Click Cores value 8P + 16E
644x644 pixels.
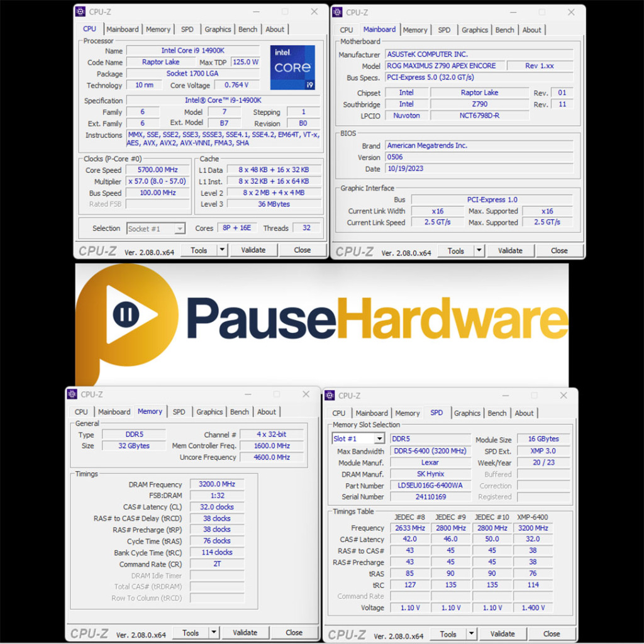coord(237,228)
